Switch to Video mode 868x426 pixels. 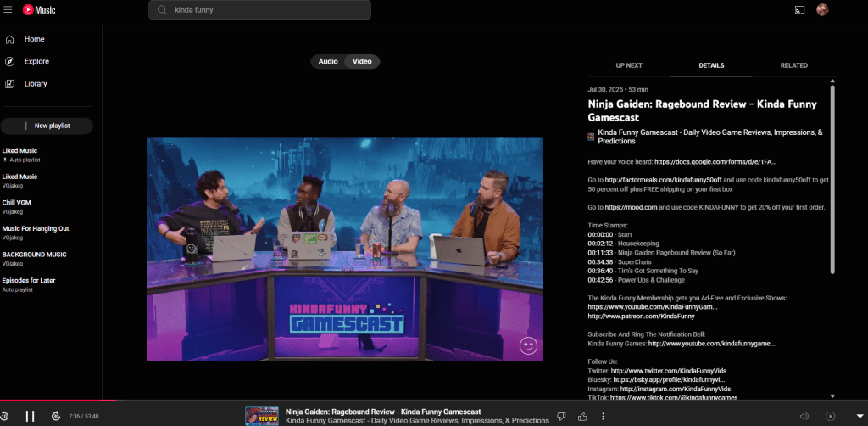(362, 61)
